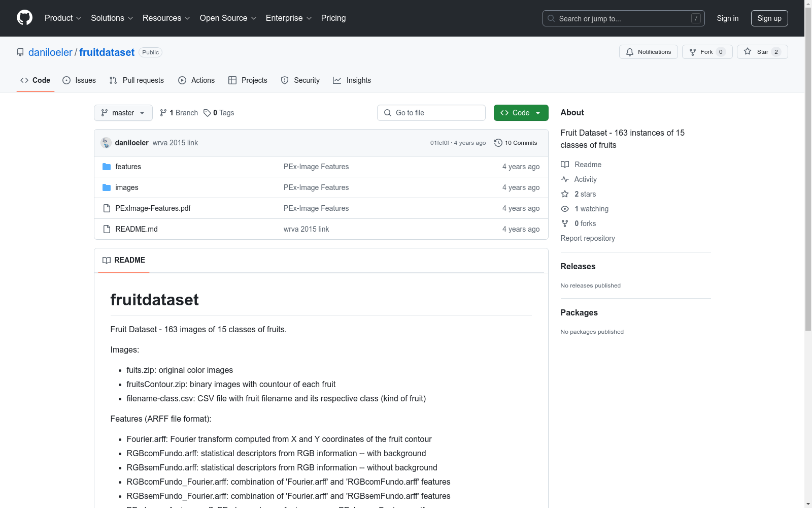Select the README tab in file viewer
Screen dimensions: 812x508
coord(124,260)
